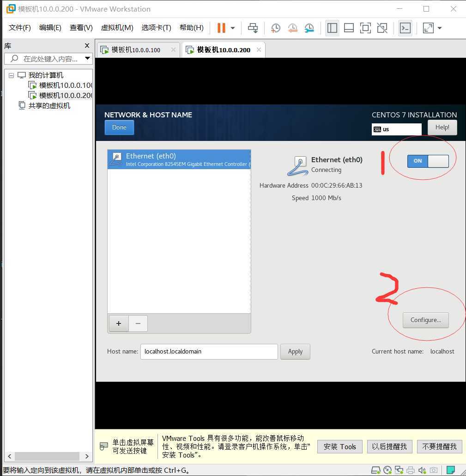Click the keyboard hint icon in the notification bar
This screenshot has height=476, width=466.
104,446
